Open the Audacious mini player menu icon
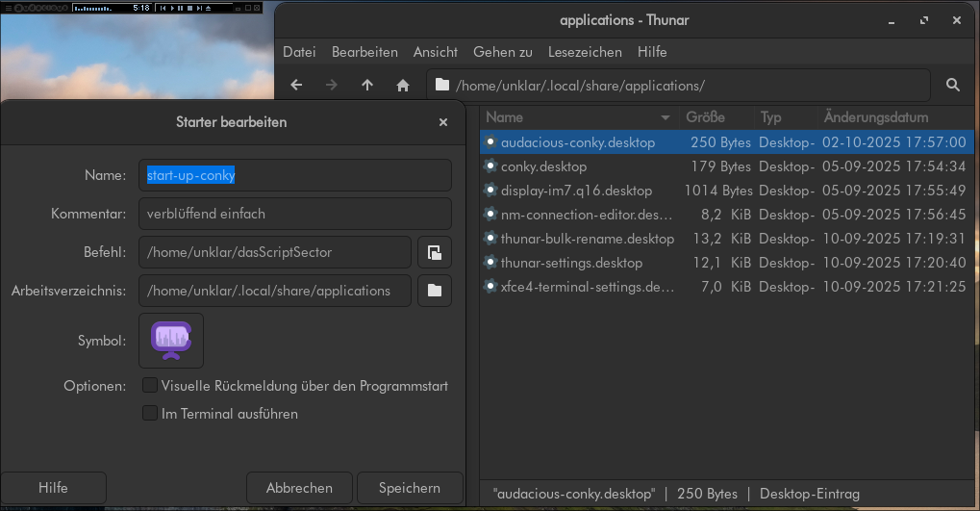This screenshot has height=511, width=980. pos(9,8)
